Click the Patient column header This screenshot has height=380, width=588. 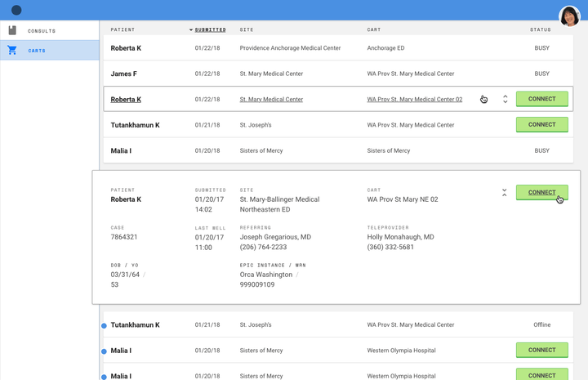(122, 29)
